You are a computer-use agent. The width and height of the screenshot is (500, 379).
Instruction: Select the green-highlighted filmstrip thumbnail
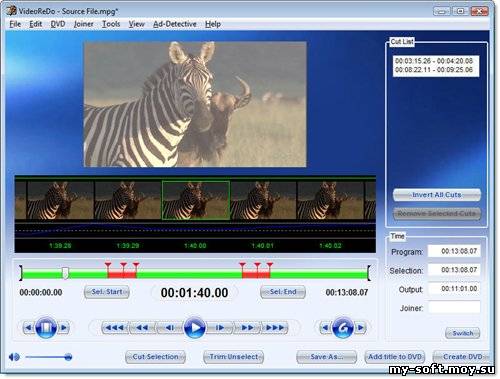196,200
